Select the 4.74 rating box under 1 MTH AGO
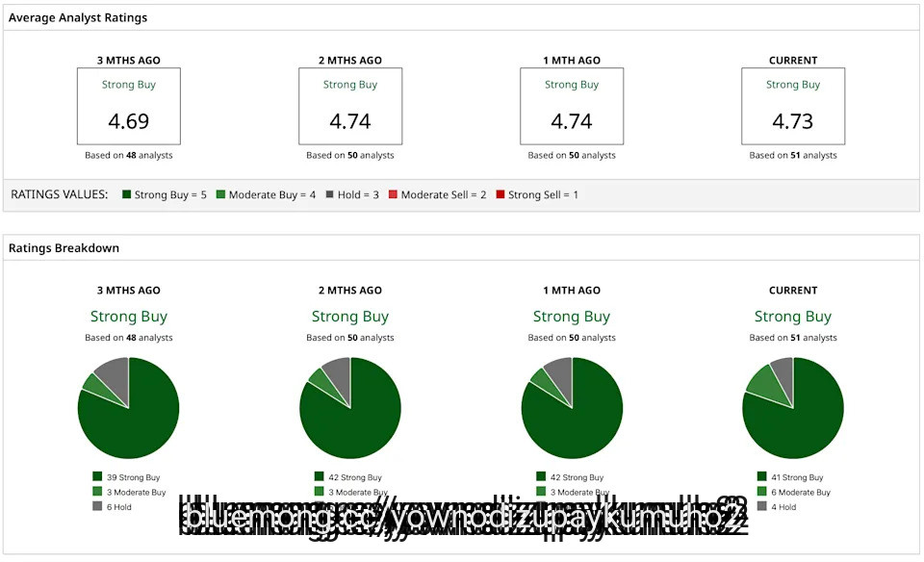Screen dimensions: 924x562 pos(572,106)
